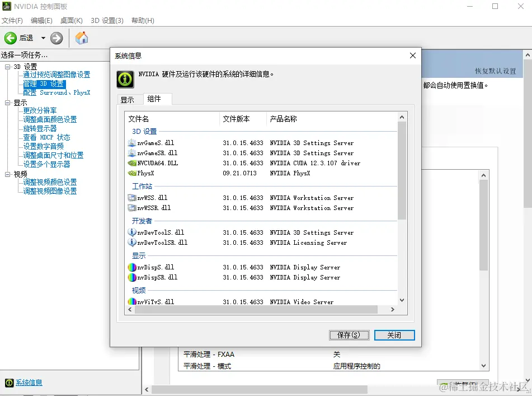Open 调整视频颜色设置 in tree
Image resolution: width=532 pixels, height=396 pixels.
click(x=50, y=183)
